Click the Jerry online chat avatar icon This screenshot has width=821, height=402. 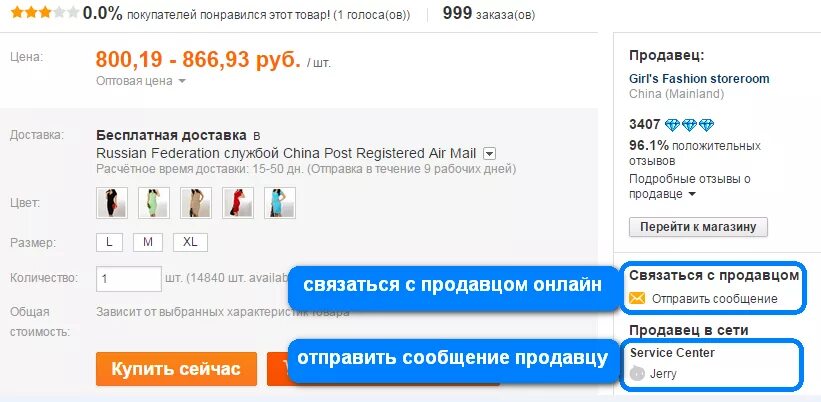tap(637, 374)
